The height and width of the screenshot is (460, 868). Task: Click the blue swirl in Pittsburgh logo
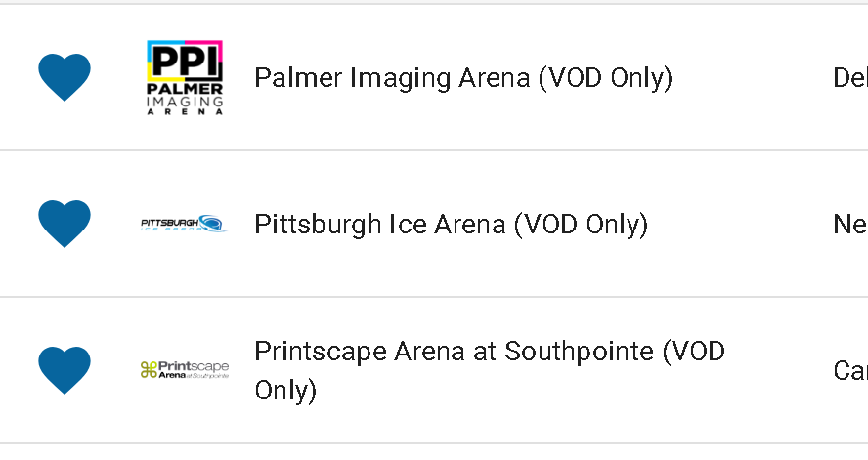(213, 223)
